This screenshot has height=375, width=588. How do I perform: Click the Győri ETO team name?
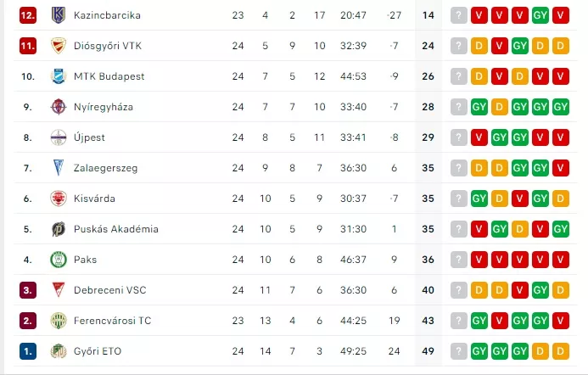[x=98, y=351]
